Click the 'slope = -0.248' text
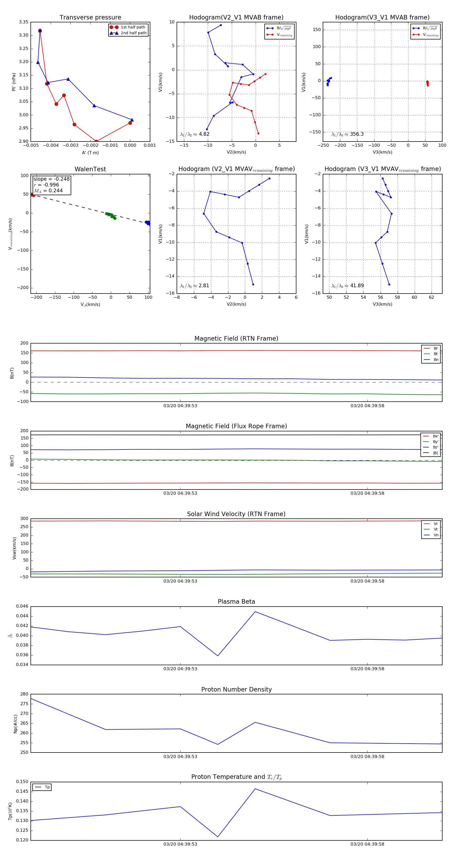 click(x=52, y=179)
